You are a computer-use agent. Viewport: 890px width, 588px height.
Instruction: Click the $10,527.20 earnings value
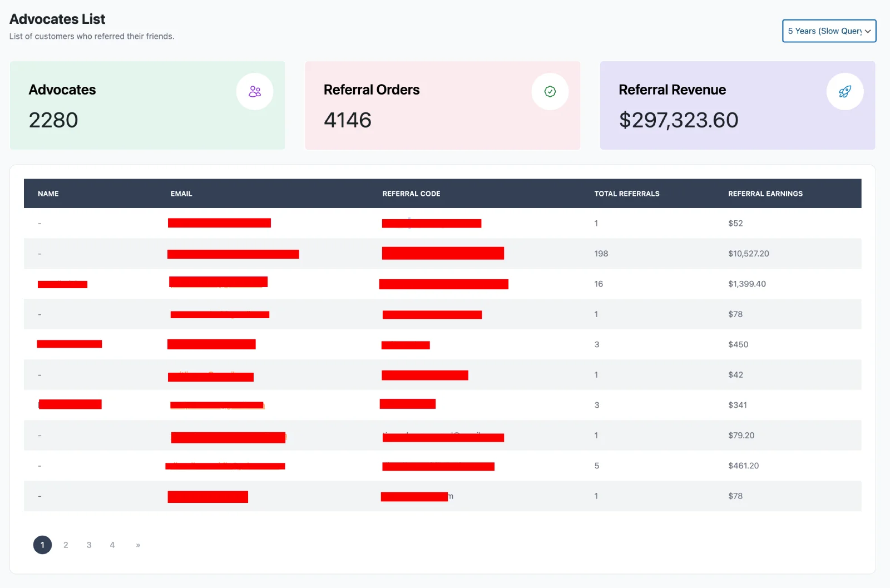748,254
